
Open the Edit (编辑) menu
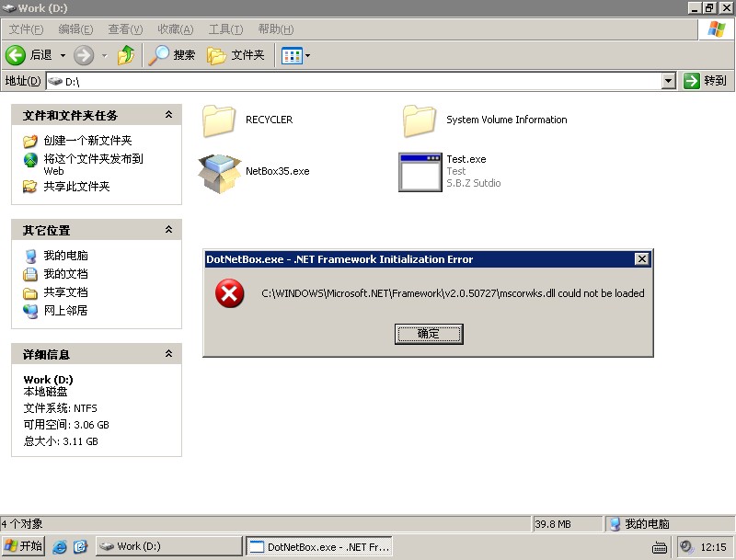click(75, 29)
